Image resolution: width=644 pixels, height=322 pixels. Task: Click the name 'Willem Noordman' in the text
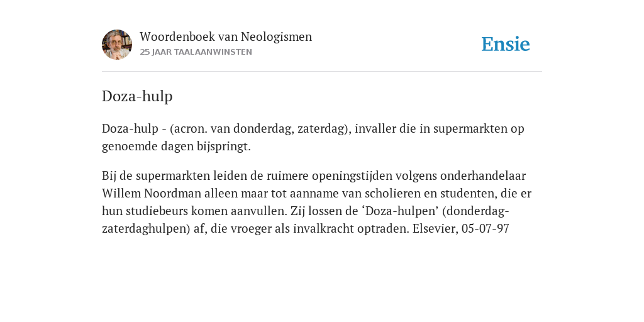152,193
